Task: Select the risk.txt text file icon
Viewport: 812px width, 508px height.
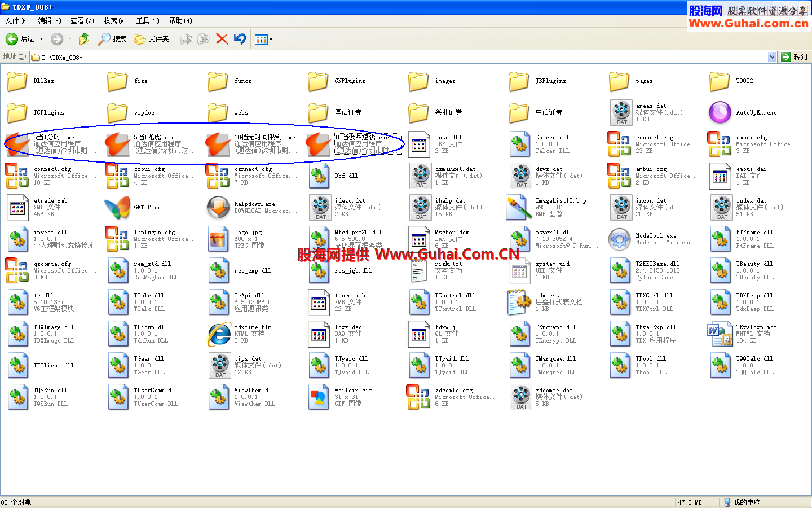Action: [x=418, y=271]
